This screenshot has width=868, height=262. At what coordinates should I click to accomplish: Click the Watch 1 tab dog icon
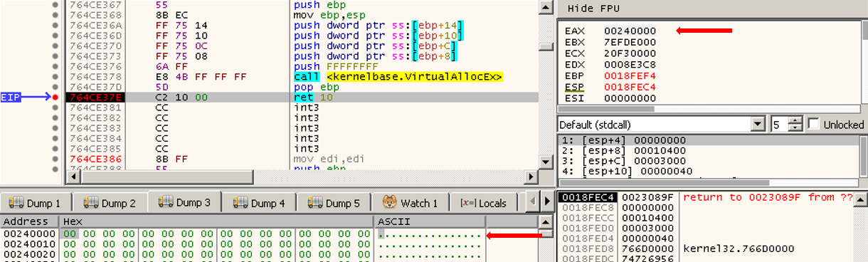pyautogui.click(x=389, y=202)
